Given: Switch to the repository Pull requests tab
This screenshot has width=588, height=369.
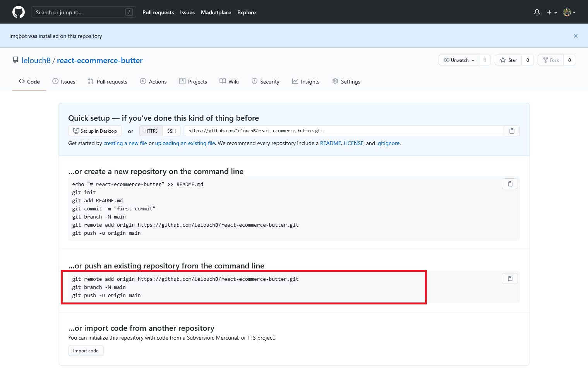Looking at the screenshot, I should click(x=108, y=82).
